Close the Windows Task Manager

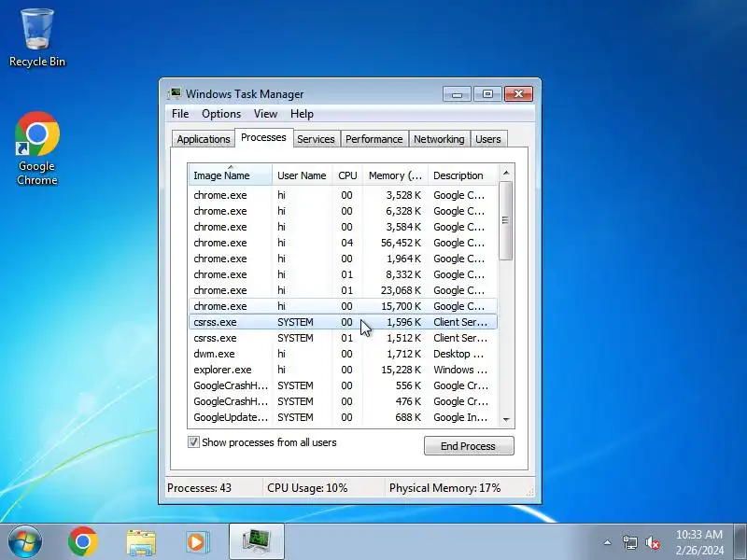[518, 94]
